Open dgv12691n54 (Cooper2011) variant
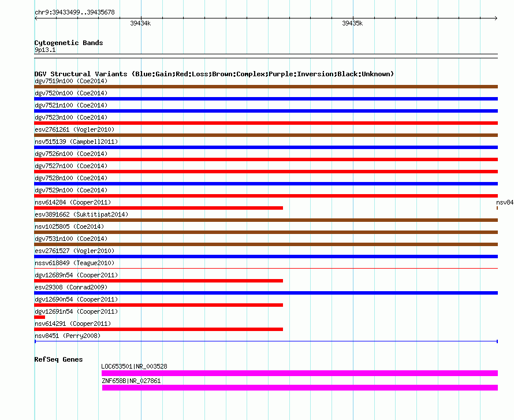This screenshot has width=514, height=420. (76, 311)
